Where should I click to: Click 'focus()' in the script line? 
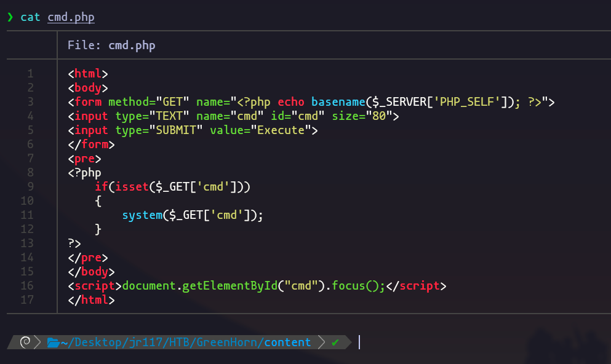pos(356,286)
